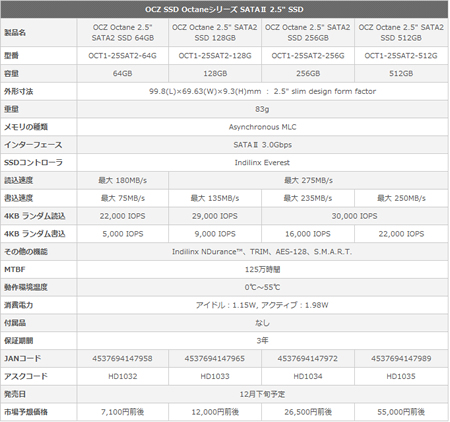The height and width of the screenshot is (422, 450).
Task: Click the MTBF row label
Action: (15, 269)
